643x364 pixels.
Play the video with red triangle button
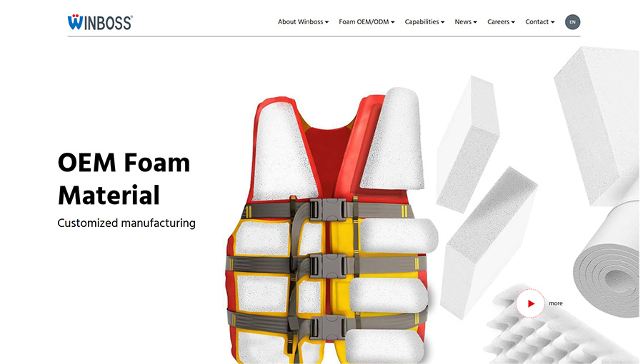530,303
